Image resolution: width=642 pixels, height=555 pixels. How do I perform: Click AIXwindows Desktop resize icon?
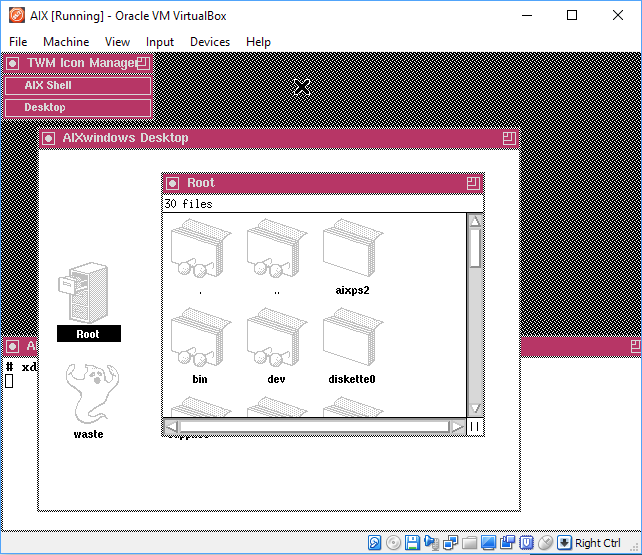509,138
